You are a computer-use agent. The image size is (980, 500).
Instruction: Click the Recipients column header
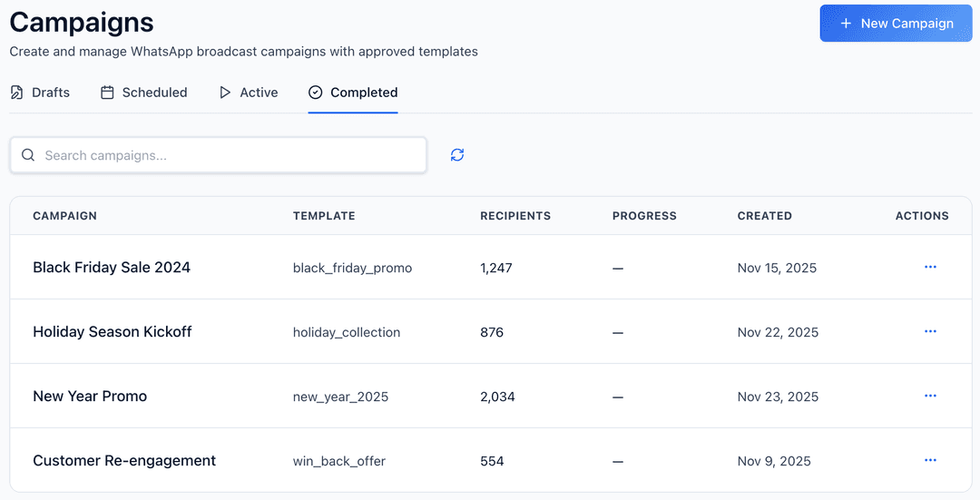[515, 216]
